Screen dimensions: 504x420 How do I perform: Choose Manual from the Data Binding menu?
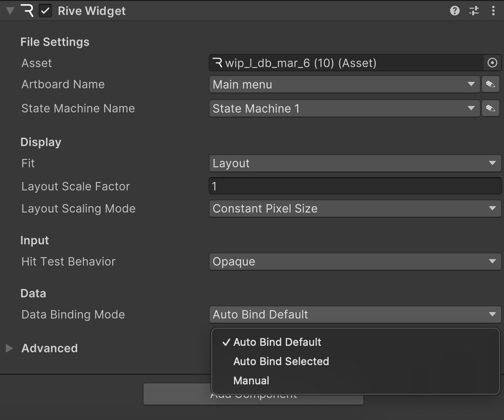coord(251,381)
